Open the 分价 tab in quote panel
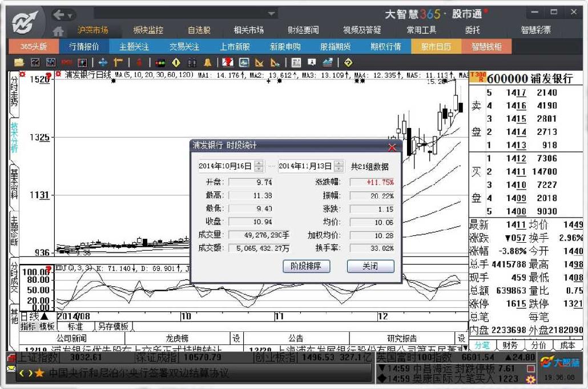Image resolution: width=588 pixels, height=389 pixels. click(538, 345)
